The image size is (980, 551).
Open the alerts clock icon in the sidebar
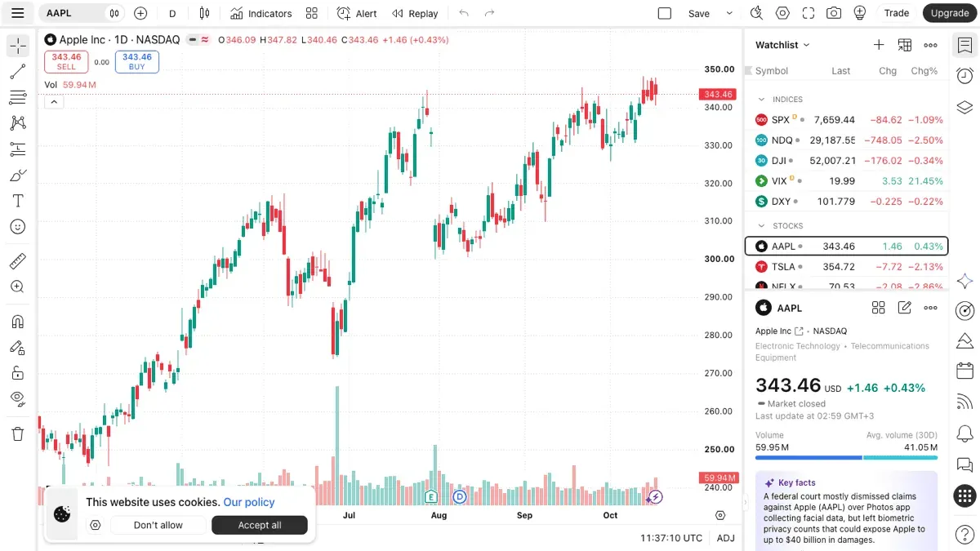[x=964, y=75]
